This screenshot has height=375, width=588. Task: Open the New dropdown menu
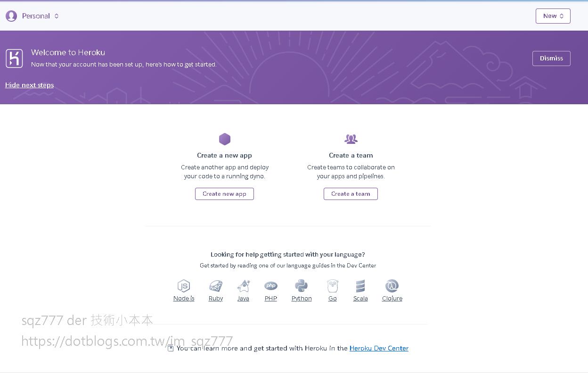[x=553, y=16]
